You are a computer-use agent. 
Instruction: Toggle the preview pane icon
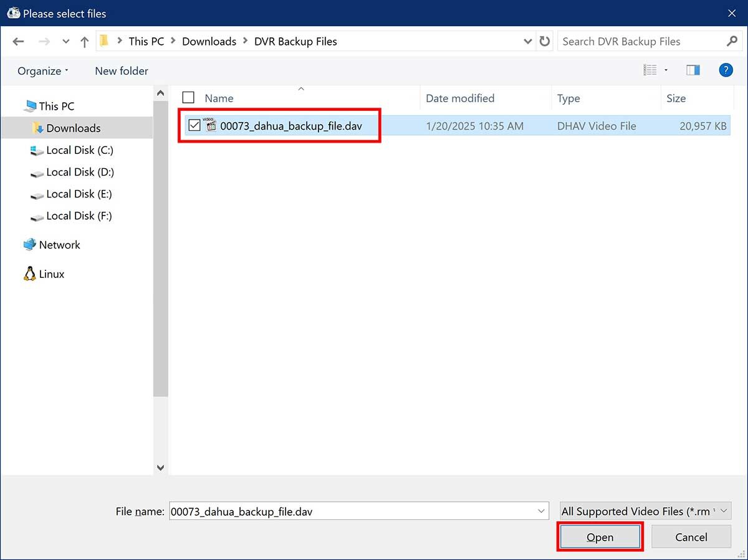click(x=693, y=70)
